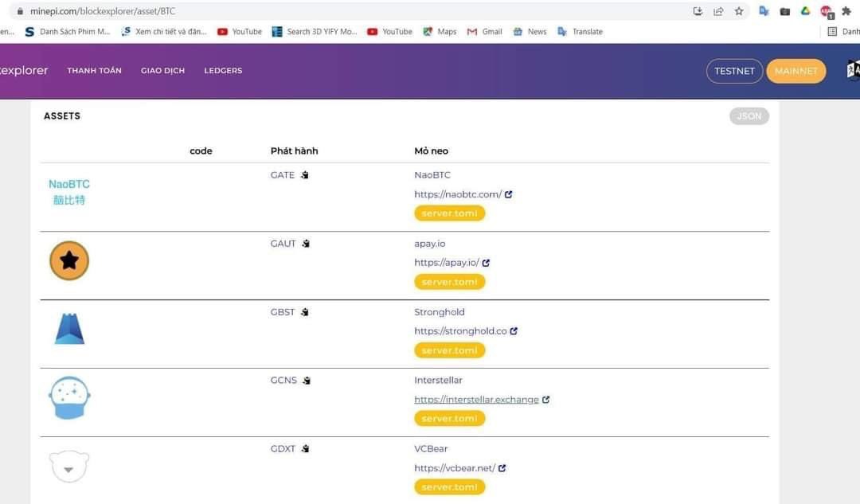Click the GCNS issuer text

pyautogui.click(x=283, y=380)
